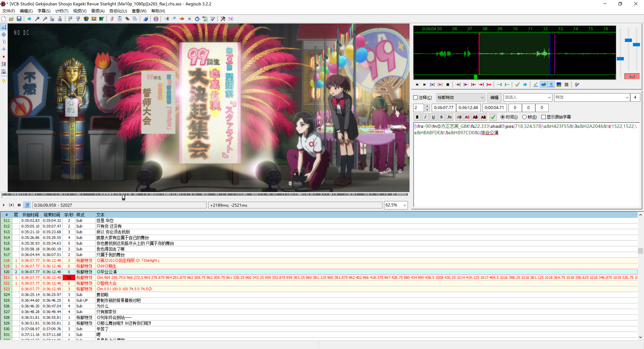The width and height of the screenshot is (644, 349).
Task: Open the 计时(T) menu
Action: click(x=62, y=11)
